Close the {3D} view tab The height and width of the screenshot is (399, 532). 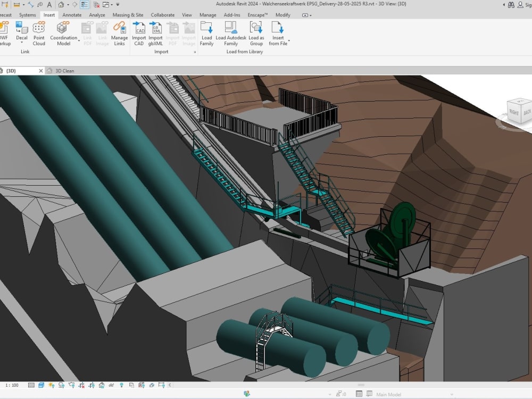point(41,71)
